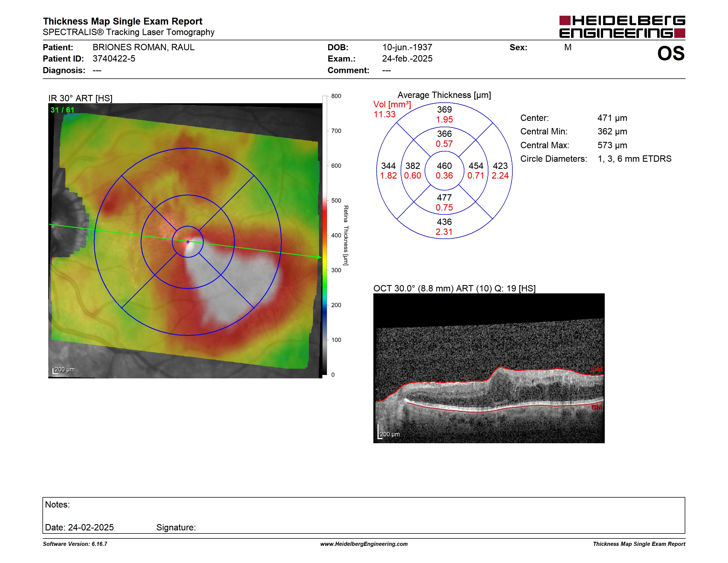The width and height of the screenshot is (728, 563).
Task: Click inner right sector value '454'
Action: [x=476, y=166]
